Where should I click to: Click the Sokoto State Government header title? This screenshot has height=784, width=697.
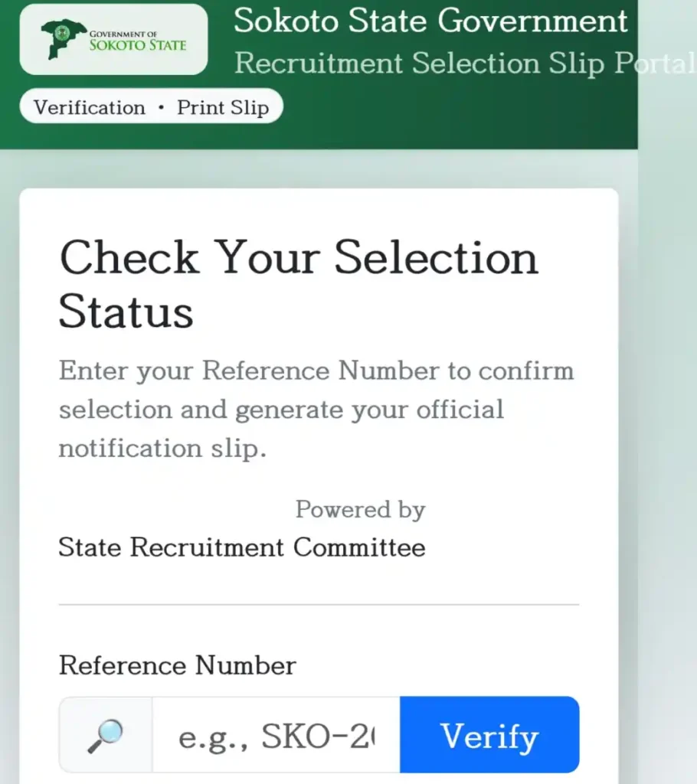tap(430, 21)
